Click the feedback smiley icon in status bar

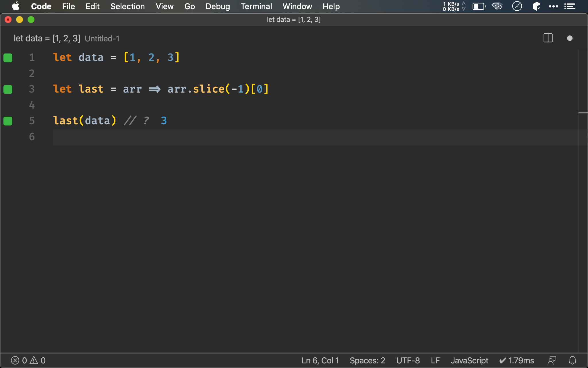[552, 361]
